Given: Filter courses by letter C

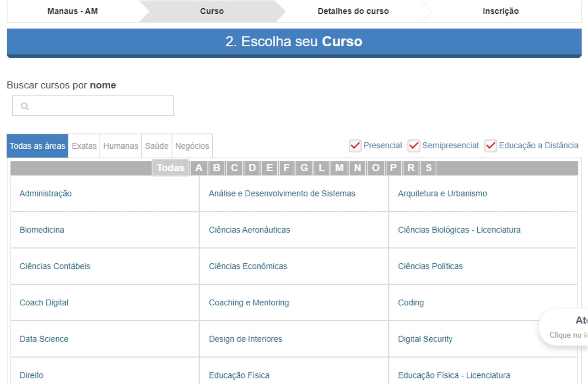Looking at the screenshot, I should (x=234, y=168).
